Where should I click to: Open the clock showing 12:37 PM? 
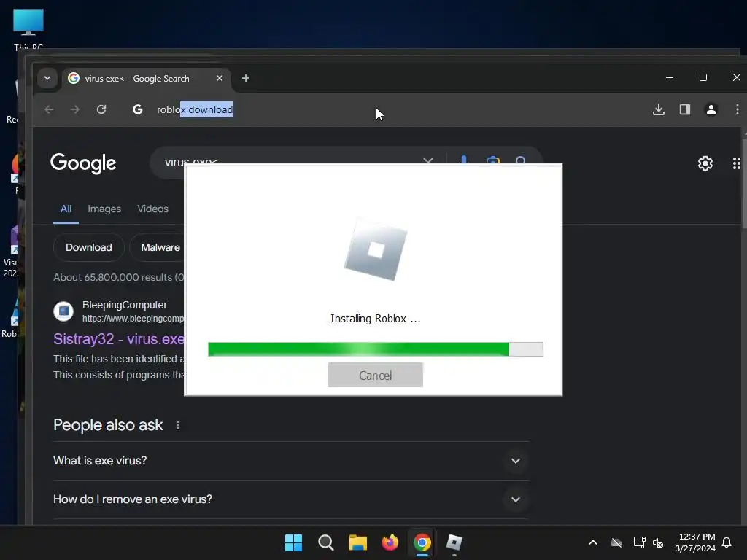click(x=695, y=542)
